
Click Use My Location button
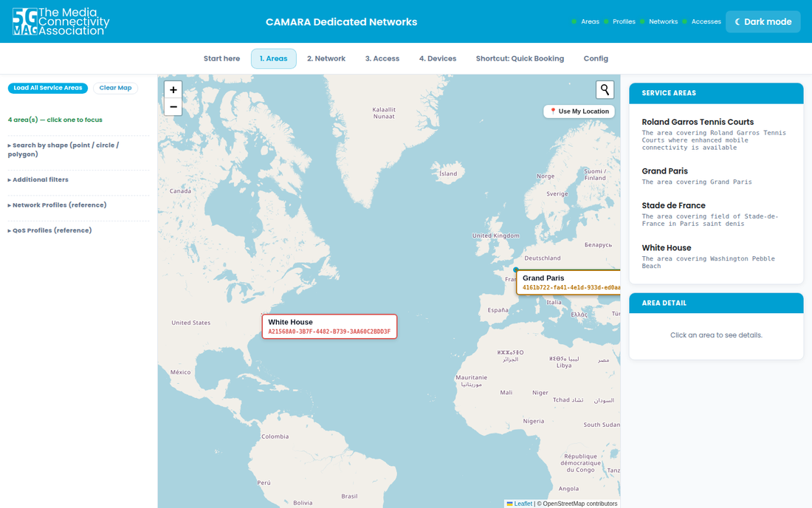(x=579, y=111)
